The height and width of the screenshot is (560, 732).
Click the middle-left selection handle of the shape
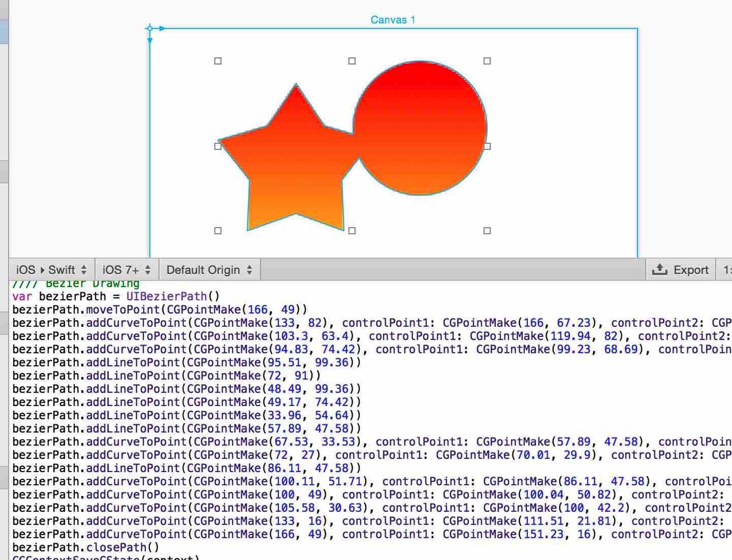click(x=218, y=146)
